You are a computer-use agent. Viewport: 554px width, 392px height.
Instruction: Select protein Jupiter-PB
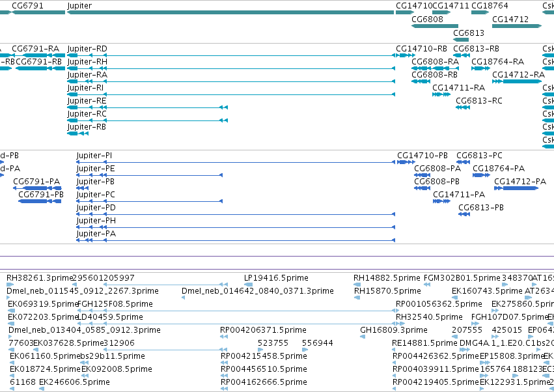click(96, 182)
